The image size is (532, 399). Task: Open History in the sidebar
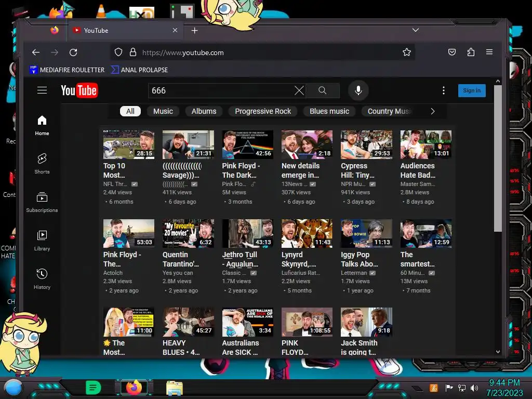coord(42,279)
